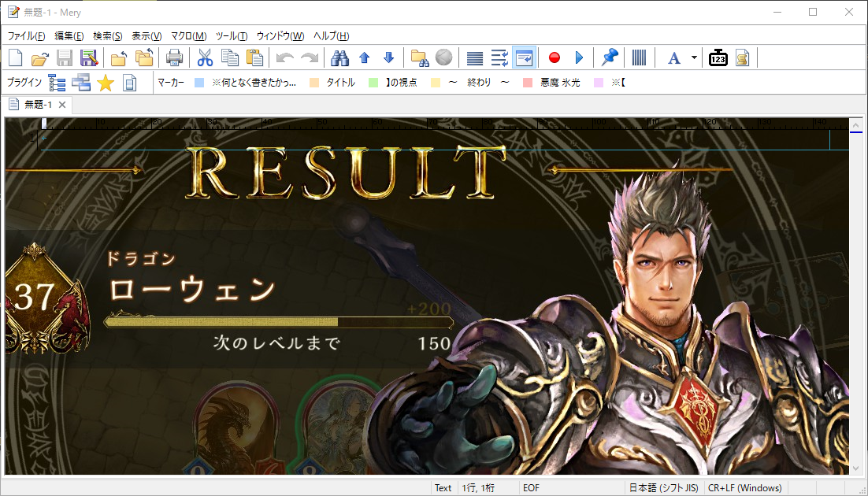Click the document page plugin icon
The width and height of the screenshot is (868, 496).
click(x=129, y=83)
